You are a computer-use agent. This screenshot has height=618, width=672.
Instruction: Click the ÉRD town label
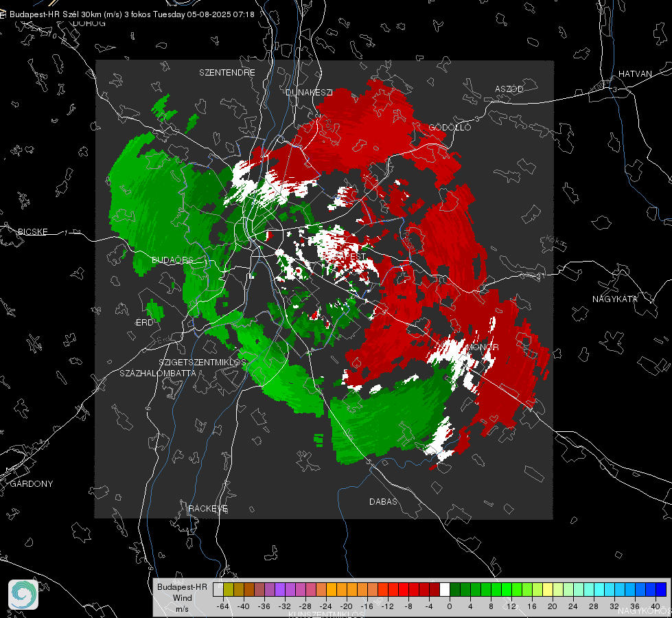(144, 323)
